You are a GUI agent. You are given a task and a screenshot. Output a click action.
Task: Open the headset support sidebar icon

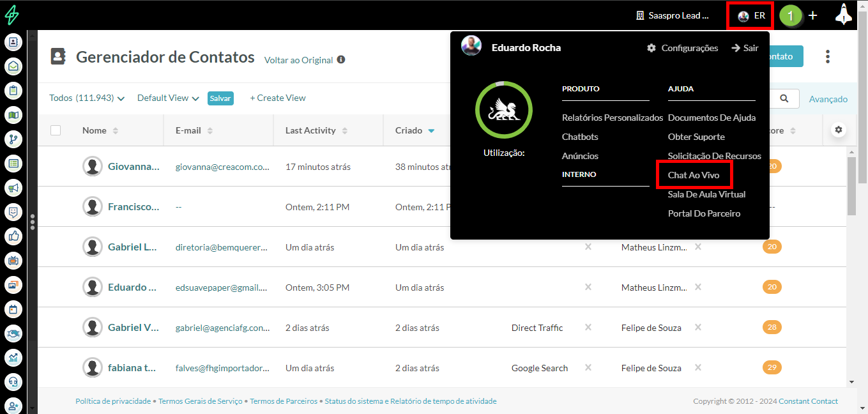[13, 382]
